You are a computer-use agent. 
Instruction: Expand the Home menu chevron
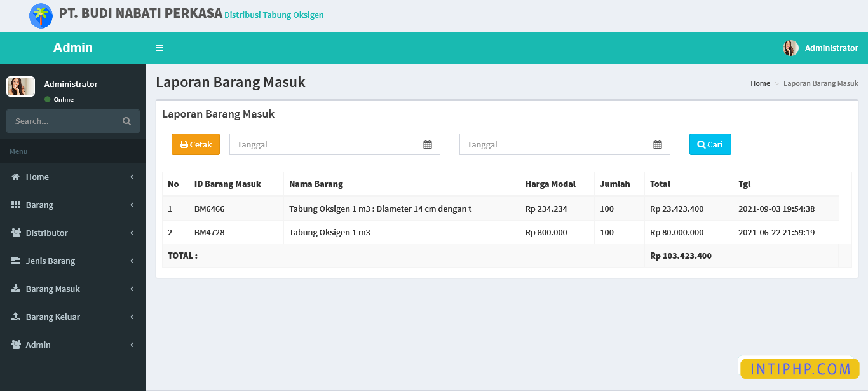(x=132, y=177)
